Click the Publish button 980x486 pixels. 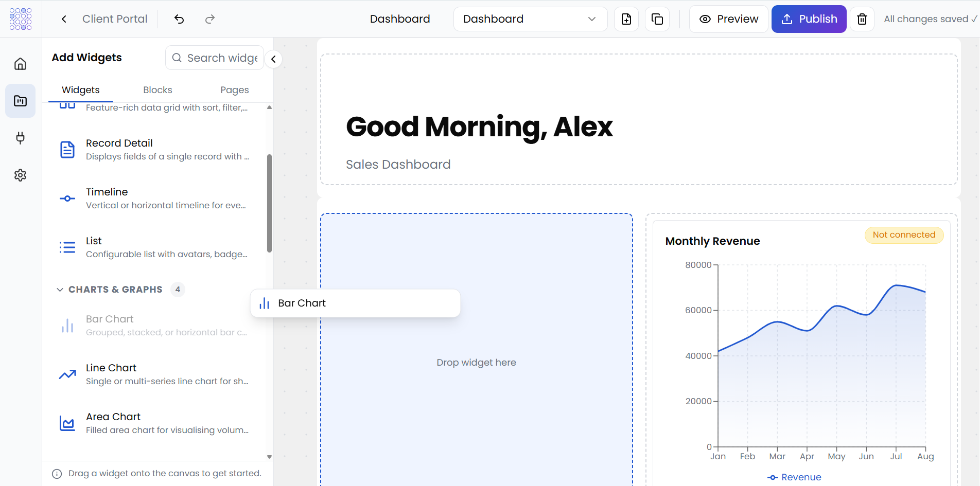(809, 19)
